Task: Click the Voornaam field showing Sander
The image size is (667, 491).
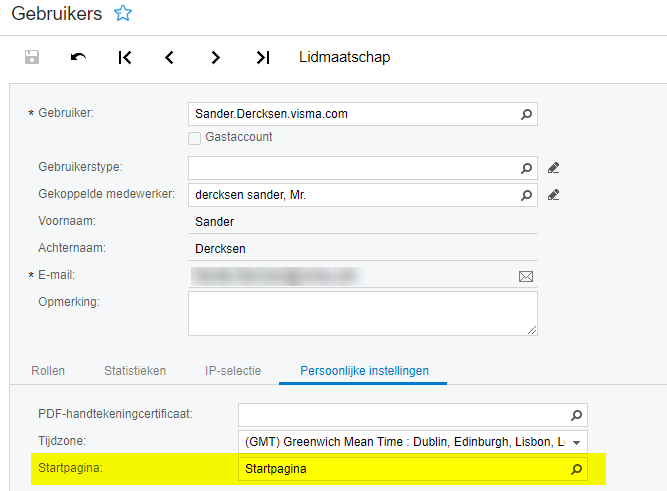Action: pyautogui.click(x=363, y=222)
